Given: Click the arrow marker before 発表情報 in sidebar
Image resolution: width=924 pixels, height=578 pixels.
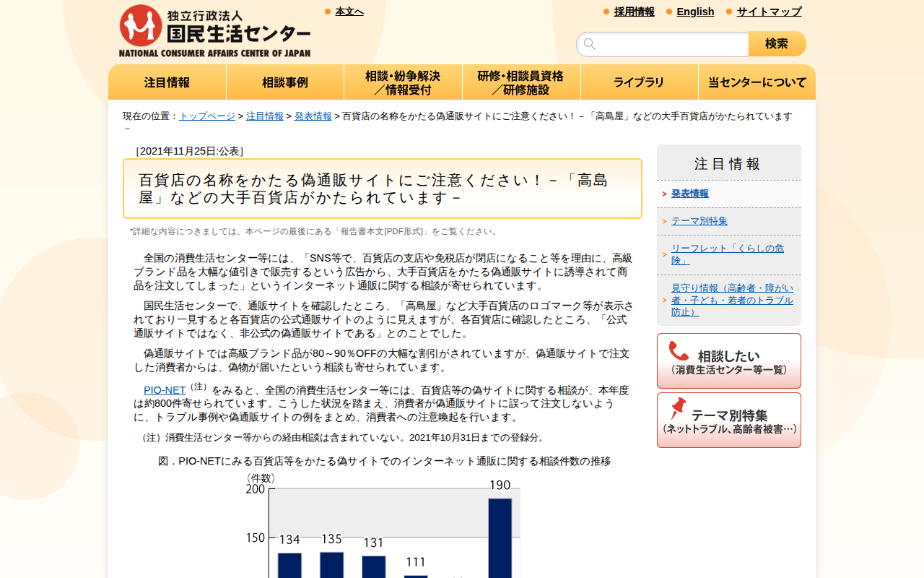Looking at the screenshot, I should pyautogui.click(x=665, y=194).
